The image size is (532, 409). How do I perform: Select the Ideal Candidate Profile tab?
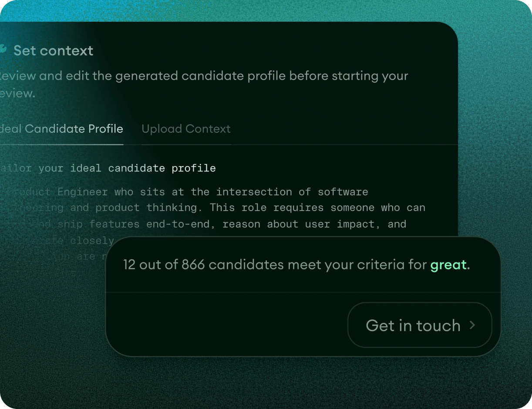(61, 129)
